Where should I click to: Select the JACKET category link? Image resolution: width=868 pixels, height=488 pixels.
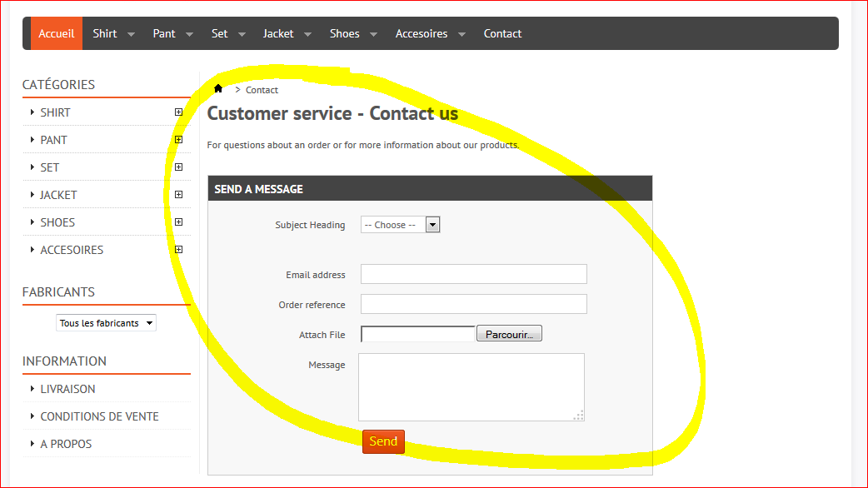pos(58,195)
